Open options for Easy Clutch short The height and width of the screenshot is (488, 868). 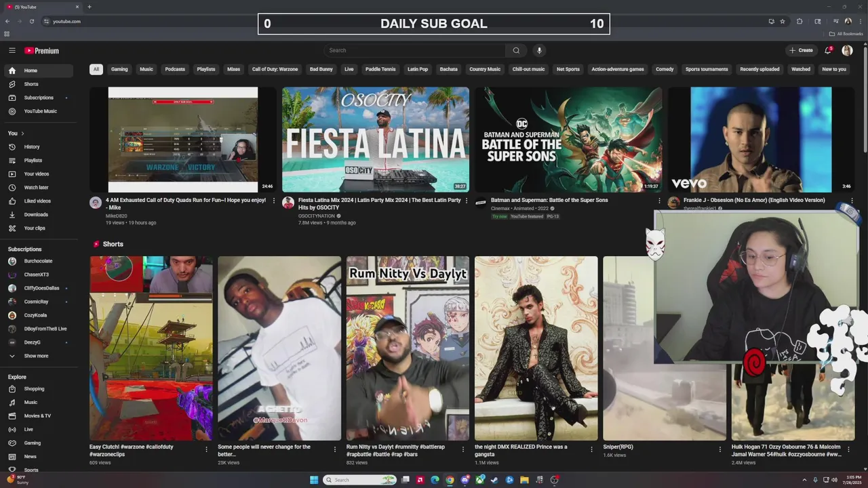pos(206,449)
